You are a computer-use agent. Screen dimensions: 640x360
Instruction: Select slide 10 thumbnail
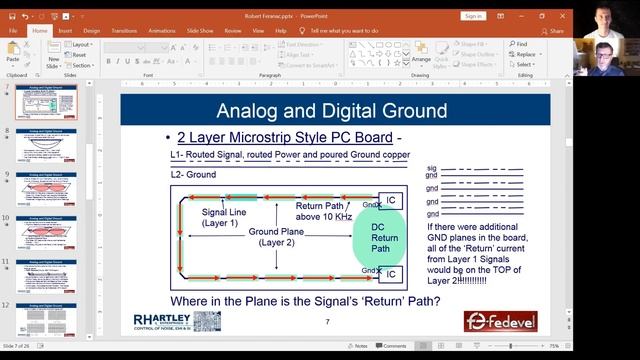pyautogui.click(x=46, y=233)
